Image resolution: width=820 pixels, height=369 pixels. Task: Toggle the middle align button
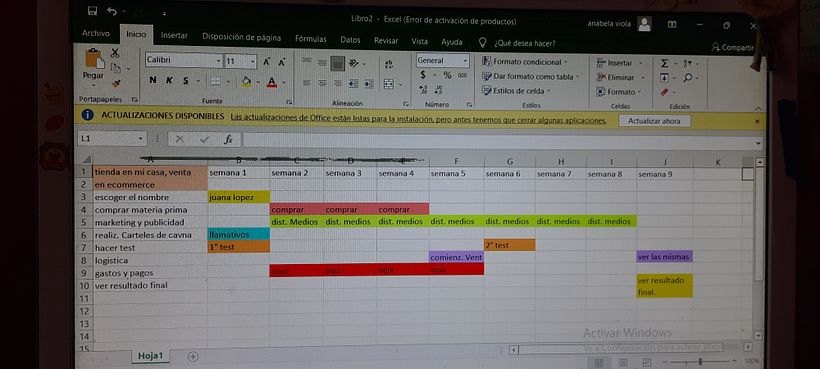322,63
